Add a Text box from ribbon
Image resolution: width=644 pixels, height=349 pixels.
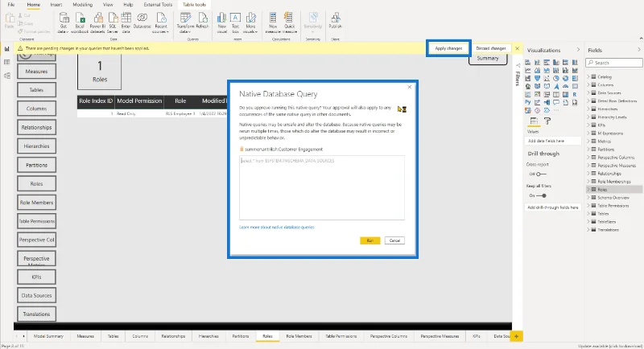pyautogui.click(x=235, y=23)
